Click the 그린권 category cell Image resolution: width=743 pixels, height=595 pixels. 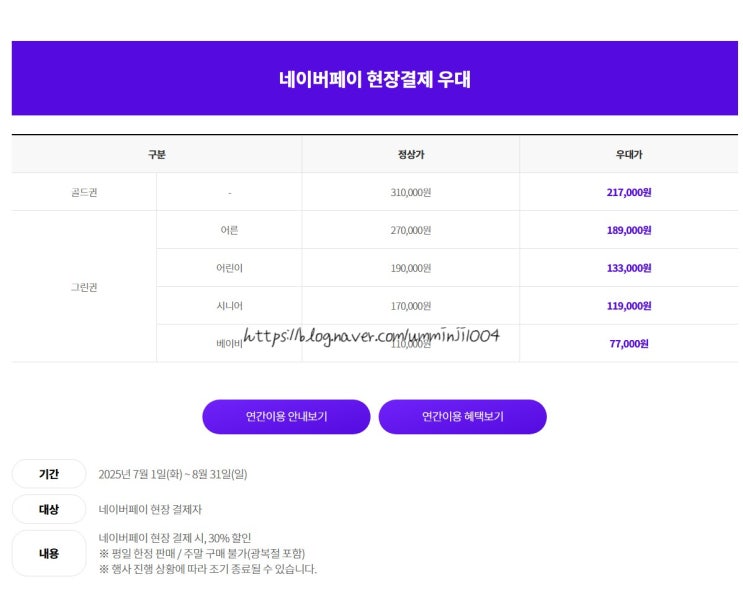coord(84,287)
